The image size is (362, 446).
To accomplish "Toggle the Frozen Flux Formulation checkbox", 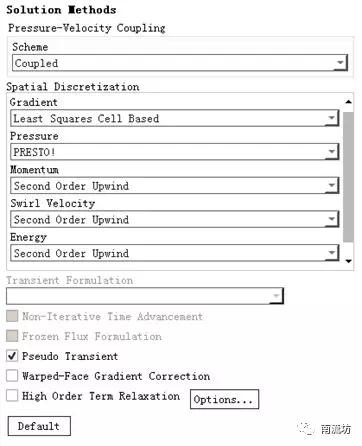I will [x=12, y=336].
